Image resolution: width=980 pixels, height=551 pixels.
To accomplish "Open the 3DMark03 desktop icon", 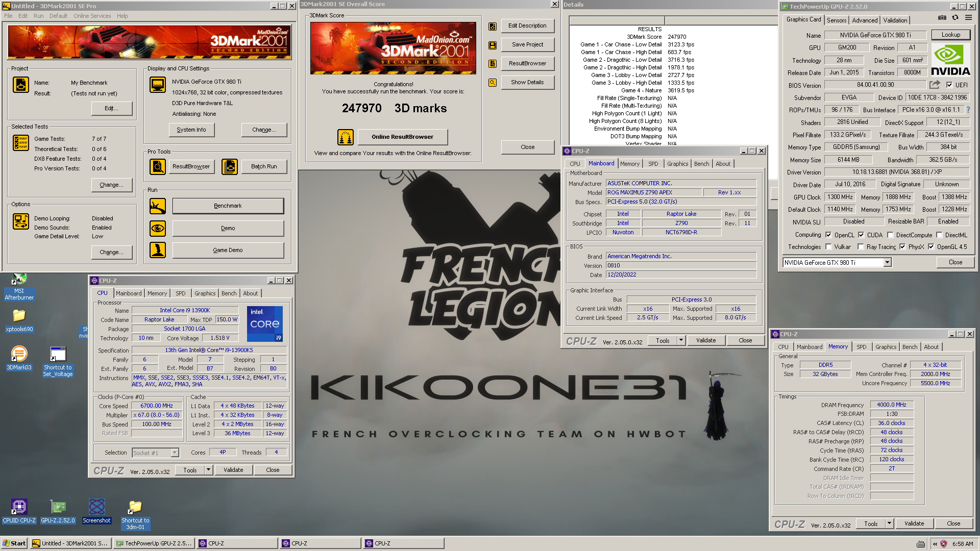I will (x=19, y=358).
